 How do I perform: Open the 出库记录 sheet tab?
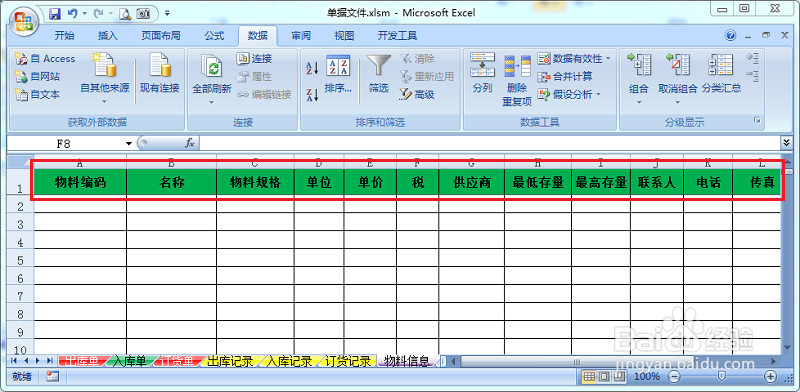click(x=229, y=361)
